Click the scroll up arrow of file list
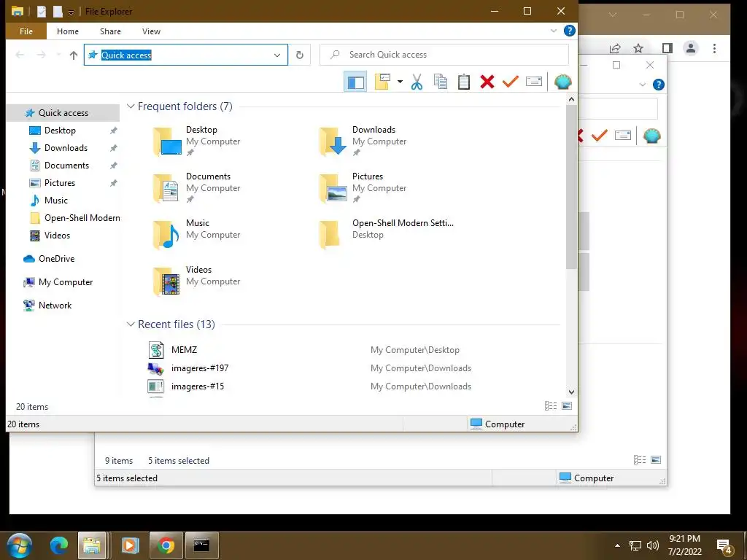The height and width of the screenshot is (560, 747). (571, 99)
